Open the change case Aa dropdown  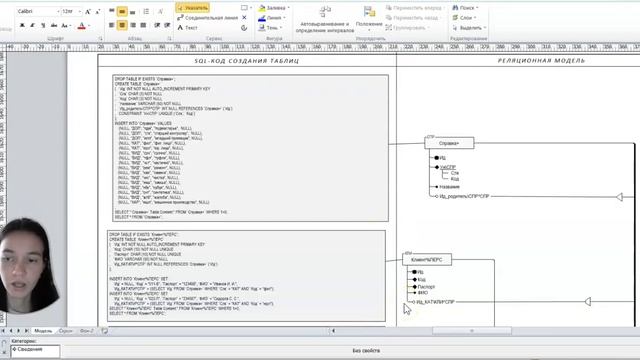[x=66, y=26]
